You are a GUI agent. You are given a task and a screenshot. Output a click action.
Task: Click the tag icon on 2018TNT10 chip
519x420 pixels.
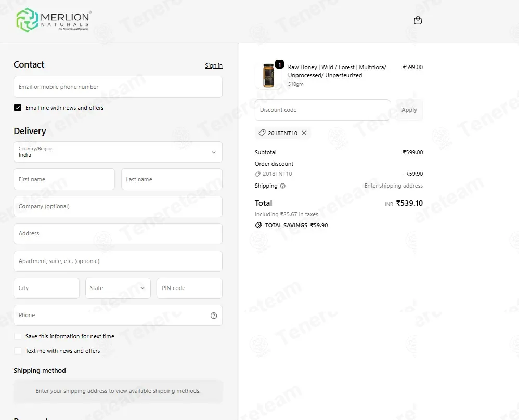pos(262,133)
